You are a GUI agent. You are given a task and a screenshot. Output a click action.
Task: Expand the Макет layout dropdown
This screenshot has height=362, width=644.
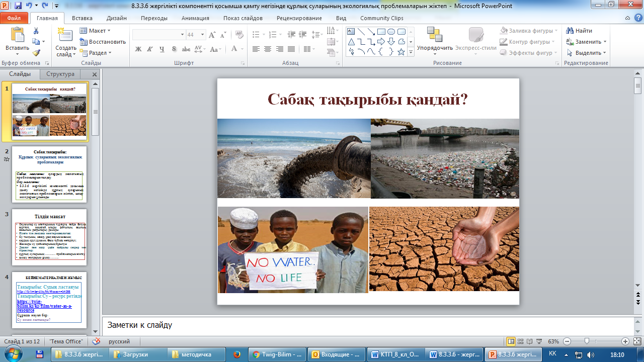click(95, 31)
